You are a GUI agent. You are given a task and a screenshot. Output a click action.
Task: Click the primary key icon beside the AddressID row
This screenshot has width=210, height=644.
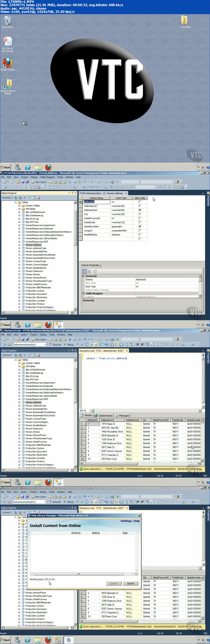[81, 202]
